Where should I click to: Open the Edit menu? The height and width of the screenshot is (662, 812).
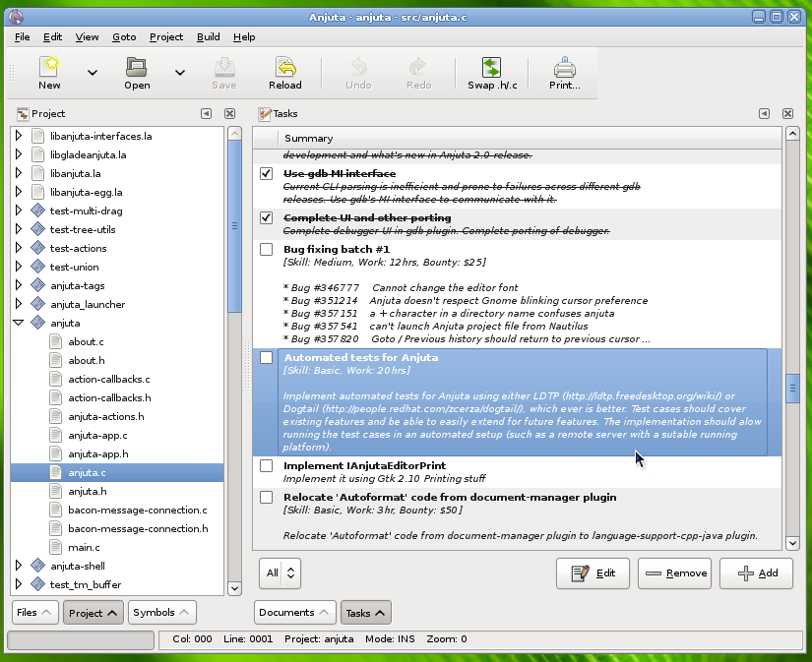coord(52,37)
